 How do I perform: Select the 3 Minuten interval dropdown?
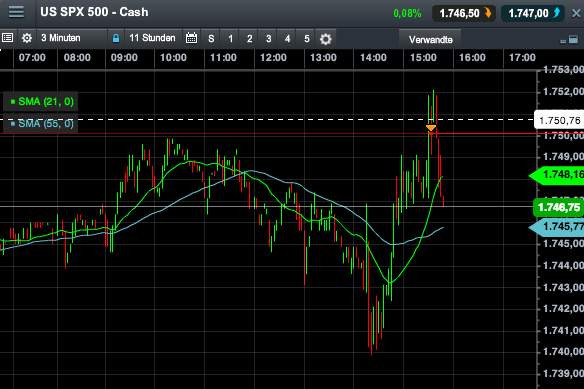click(72, 38)
